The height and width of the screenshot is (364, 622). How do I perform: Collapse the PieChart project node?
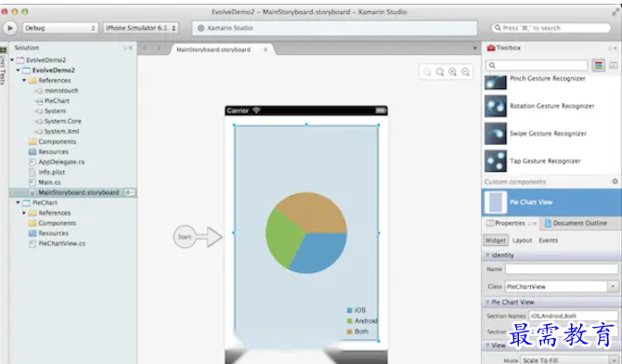(18, 202)
